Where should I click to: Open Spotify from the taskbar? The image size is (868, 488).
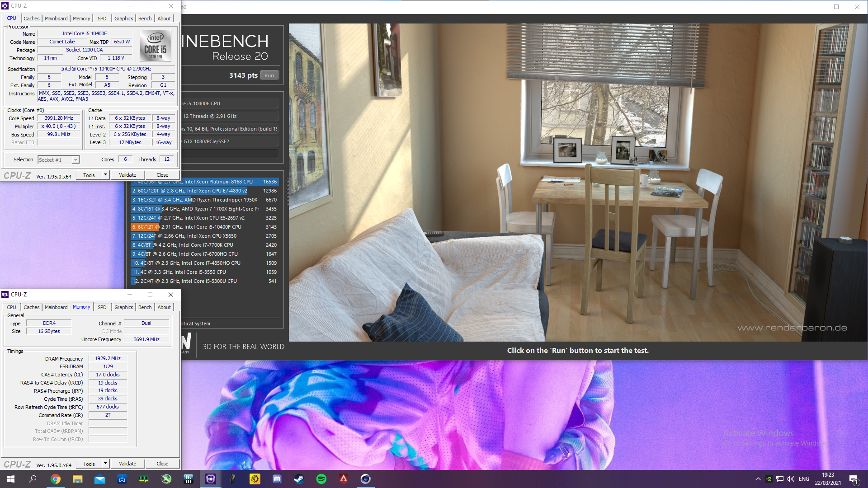(321, 479)
